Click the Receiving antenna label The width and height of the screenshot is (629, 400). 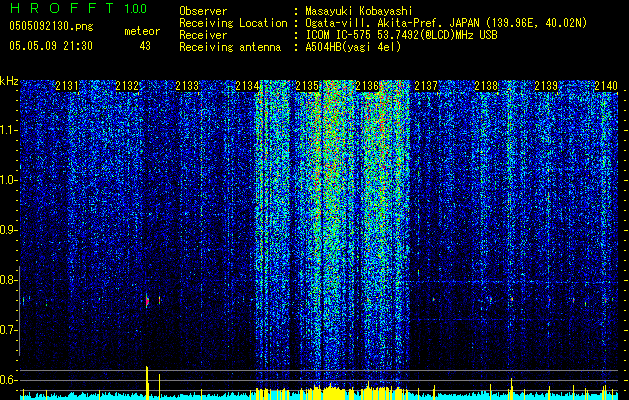(x=230, y=47)
